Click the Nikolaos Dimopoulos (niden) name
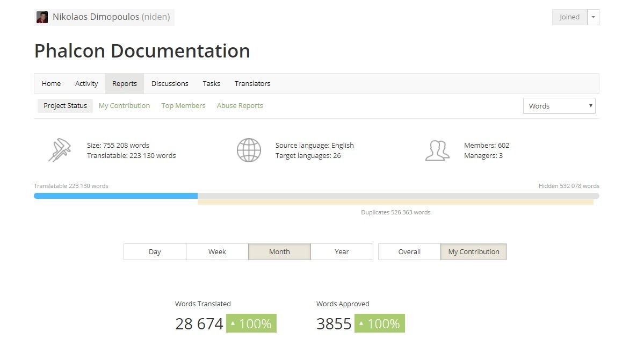Viewport: 644px width, 353px height. point(111,17)
